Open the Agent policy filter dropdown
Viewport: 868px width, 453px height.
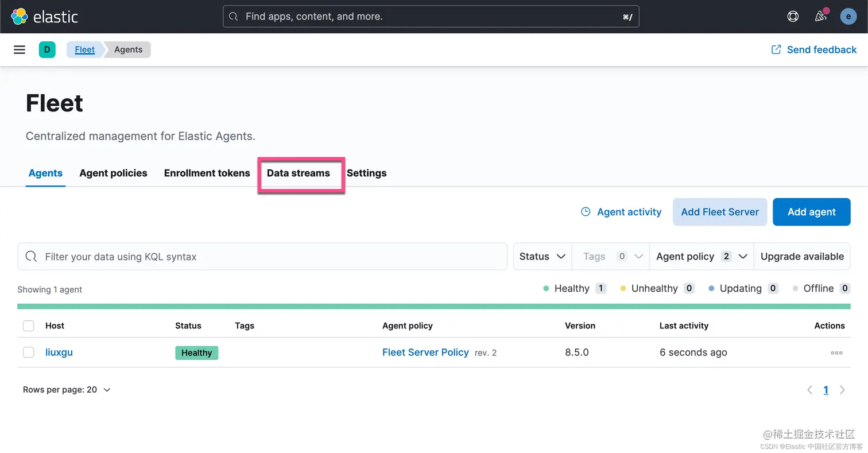702,257
